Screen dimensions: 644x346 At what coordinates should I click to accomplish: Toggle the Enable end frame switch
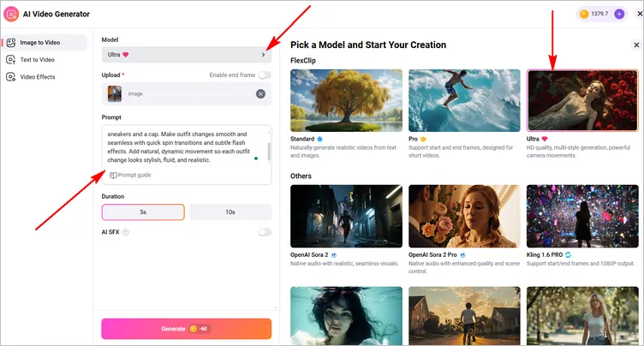(265, 75)
